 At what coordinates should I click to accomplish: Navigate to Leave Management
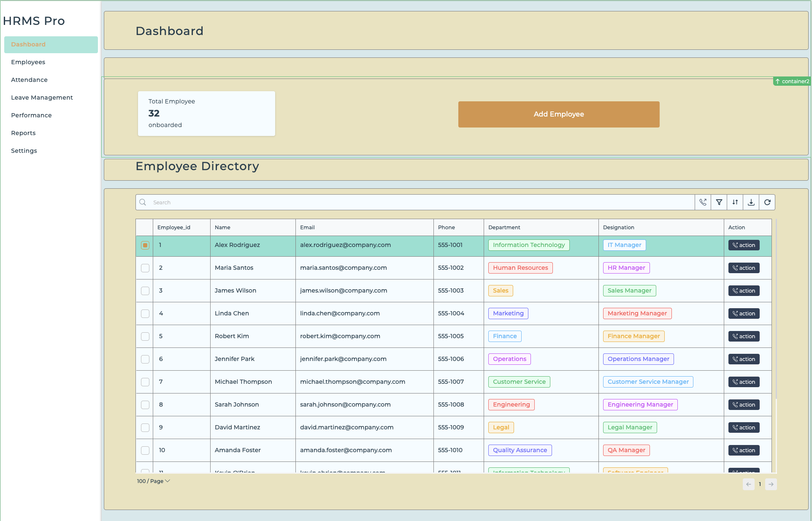(x=42, y=98)
